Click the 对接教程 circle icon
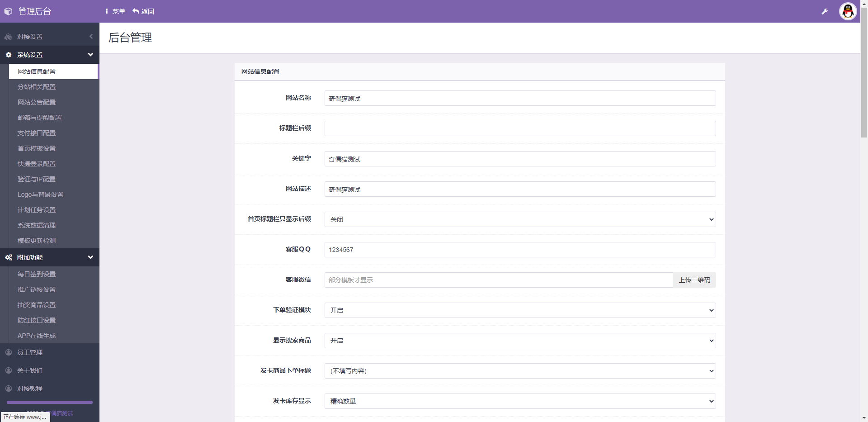This screenshot has height=422, width=868. [8, 389]
